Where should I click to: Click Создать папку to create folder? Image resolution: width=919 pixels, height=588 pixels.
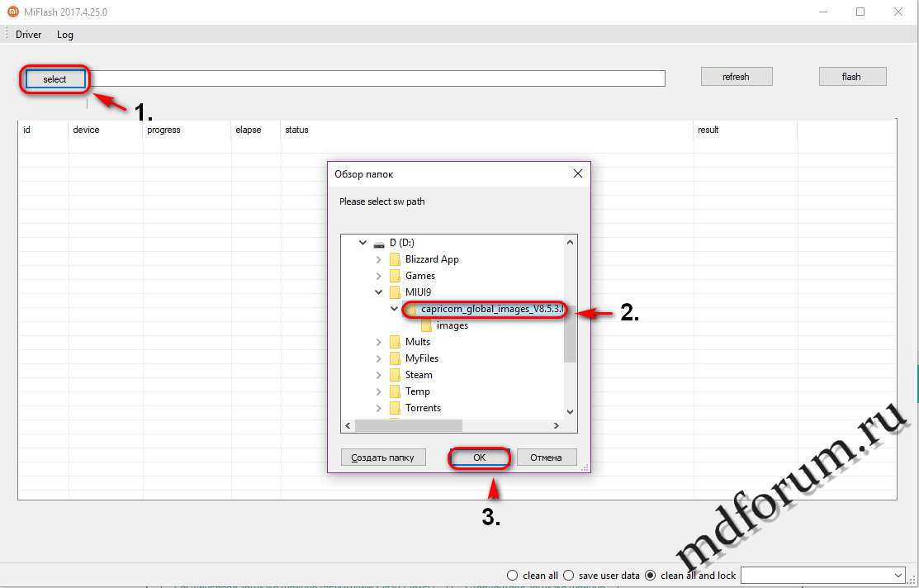tap(383, 458)
